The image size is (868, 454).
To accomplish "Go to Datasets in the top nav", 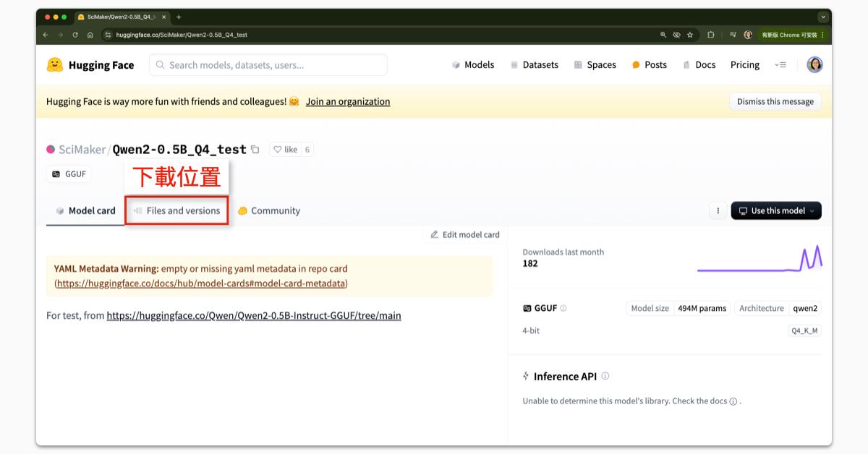I will click(535, 65).
